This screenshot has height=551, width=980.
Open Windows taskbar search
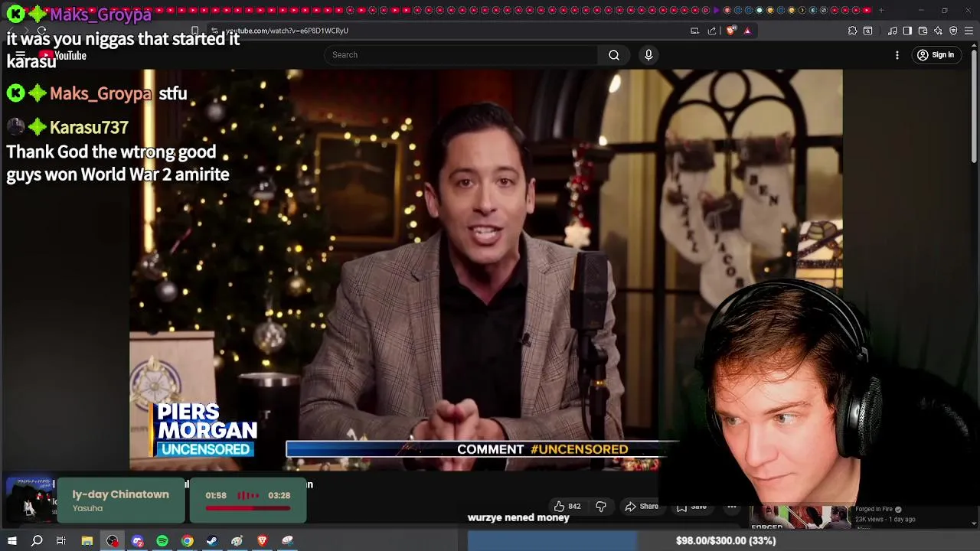37,541
